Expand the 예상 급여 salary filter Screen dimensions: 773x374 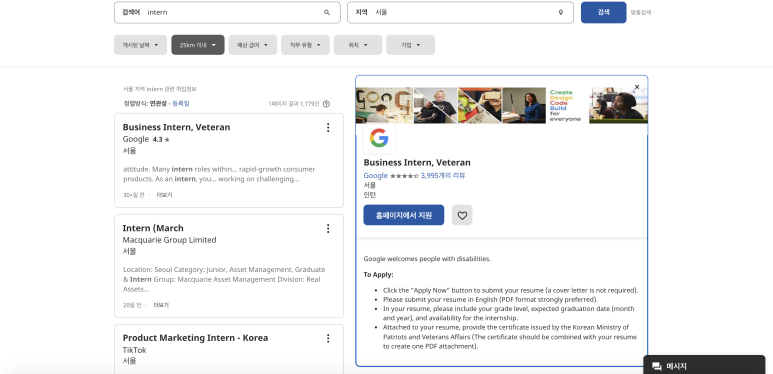click(x=253, y=45)
